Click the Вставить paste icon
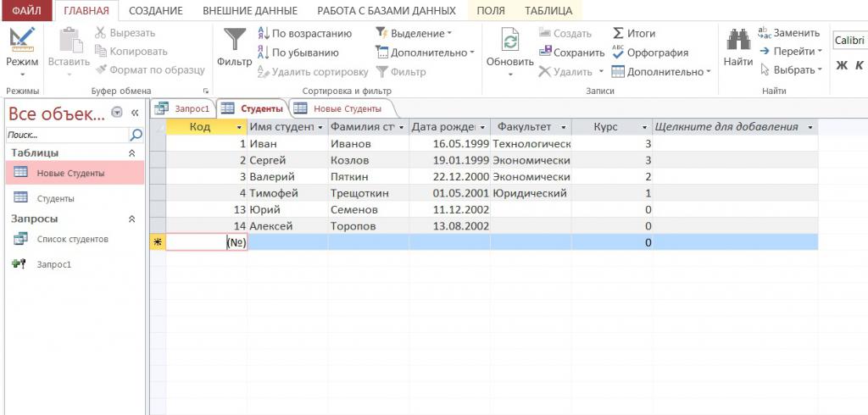This screenshot has width=868, height=415. (x=70, y=40)
